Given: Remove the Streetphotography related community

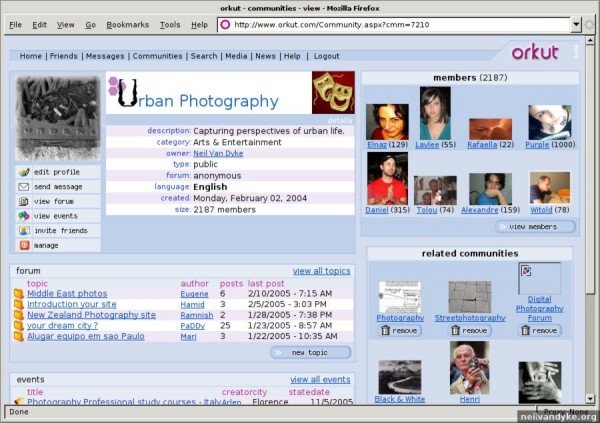Looking at the screenshot, I should tap(469, 330).
